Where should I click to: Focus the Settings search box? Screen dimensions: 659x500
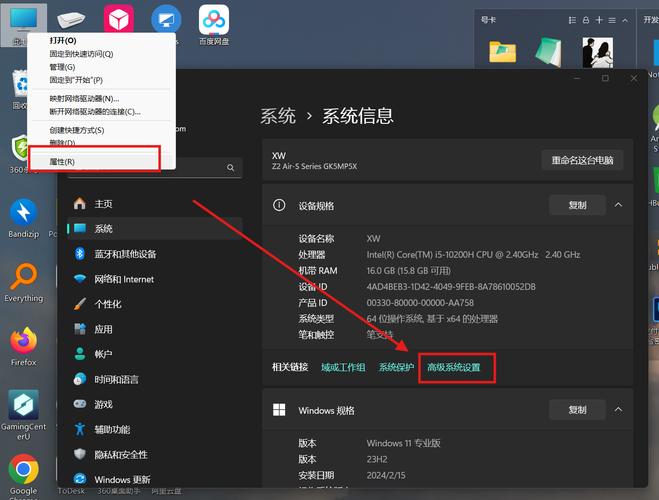point(155,168)
